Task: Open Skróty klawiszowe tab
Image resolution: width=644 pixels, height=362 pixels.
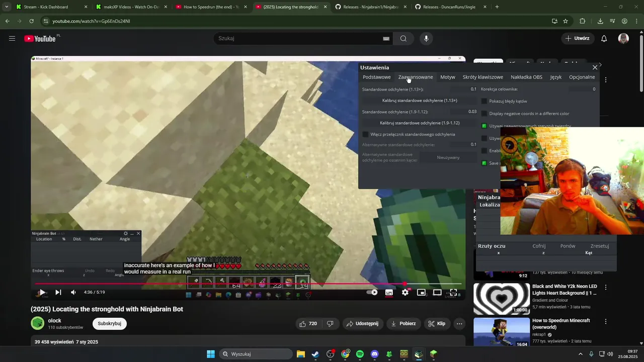Action: coord(483,77)
